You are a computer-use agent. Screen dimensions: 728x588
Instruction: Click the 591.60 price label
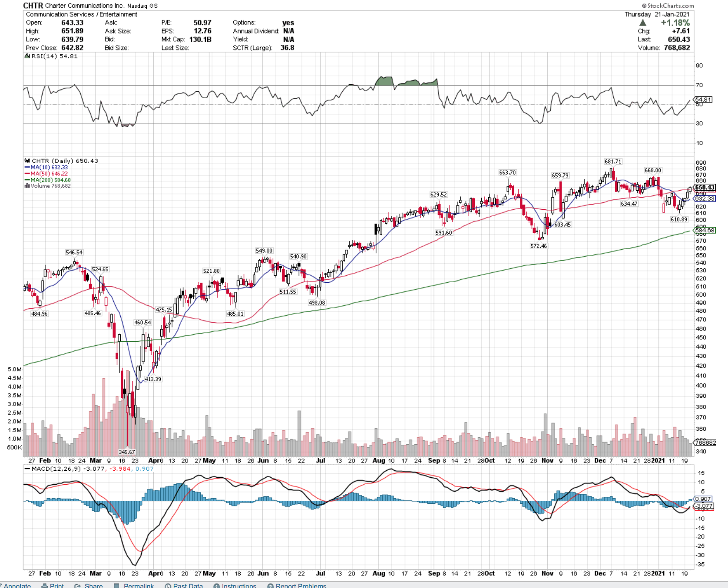443,233
